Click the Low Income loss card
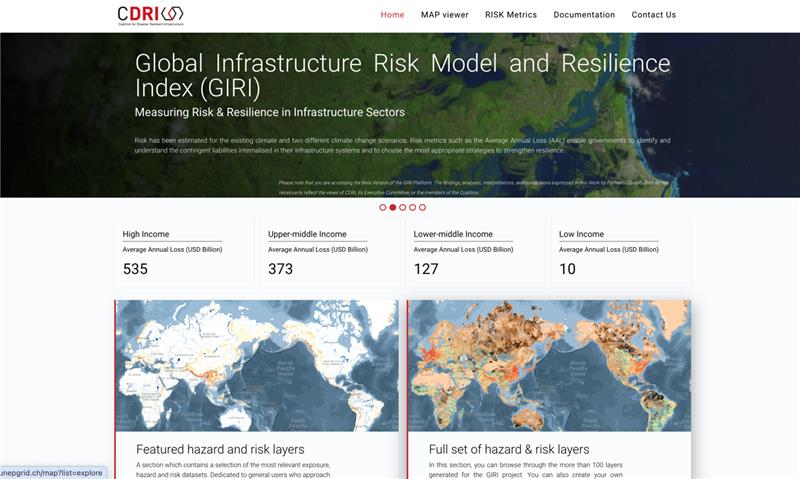The height and width of the screenshot is (479, 800). (x=620, y=253)
